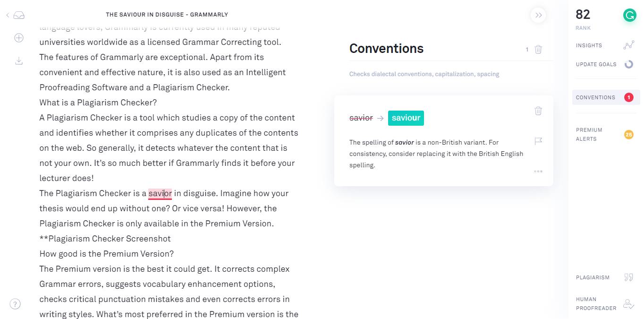Flag the savior suggestion as incorrect

click(x=538, y=141)
